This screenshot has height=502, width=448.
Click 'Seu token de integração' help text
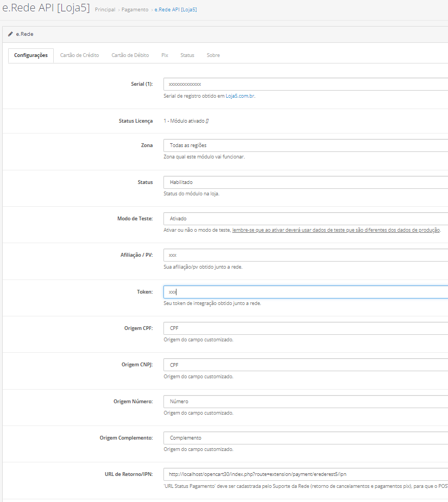[212, 303]
